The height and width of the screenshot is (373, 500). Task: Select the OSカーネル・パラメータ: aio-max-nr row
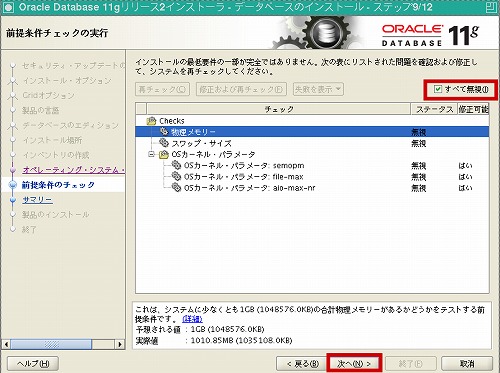click(312, 188)
